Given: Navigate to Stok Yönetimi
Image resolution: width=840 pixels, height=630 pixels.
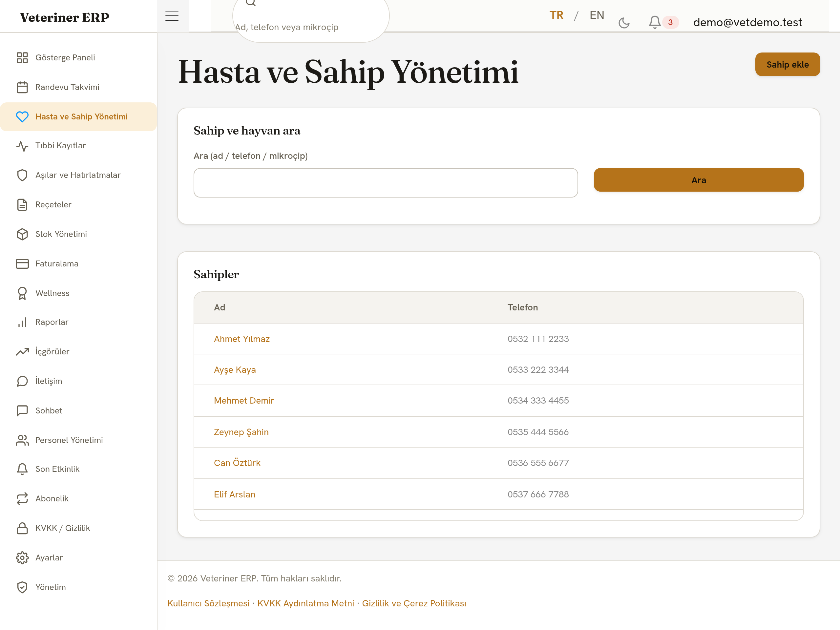Looking at the screenshot, I should pos(79,234).
